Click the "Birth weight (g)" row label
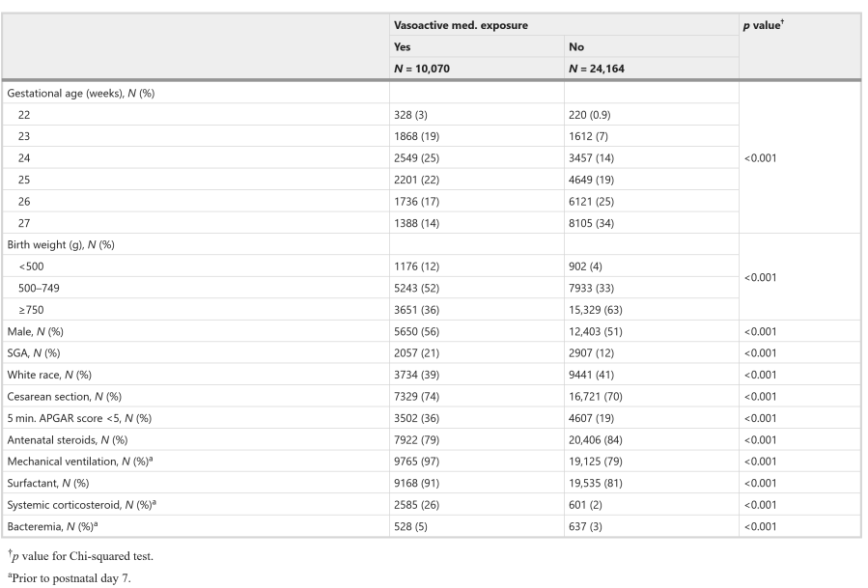Image resolution: width=868 pixels, height=588 pixels. [55, 244]
